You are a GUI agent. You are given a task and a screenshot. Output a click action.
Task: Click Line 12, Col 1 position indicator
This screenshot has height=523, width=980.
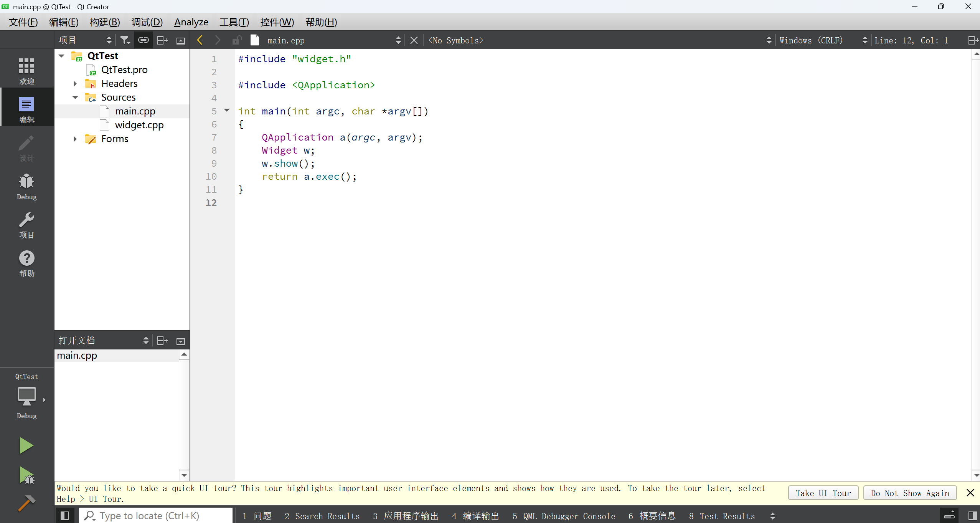coord(912,40)
